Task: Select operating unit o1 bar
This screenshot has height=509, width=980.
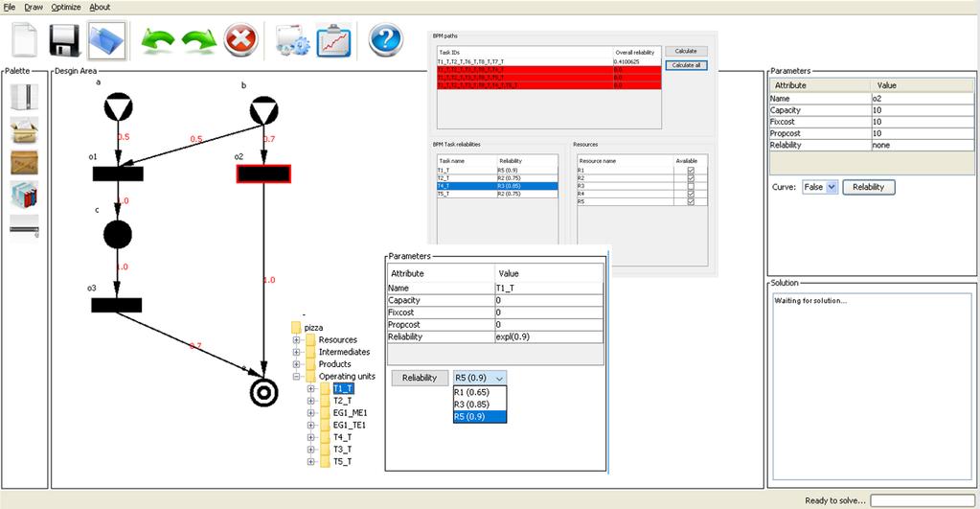Action: pyautogui.click(x=118, y=174)
